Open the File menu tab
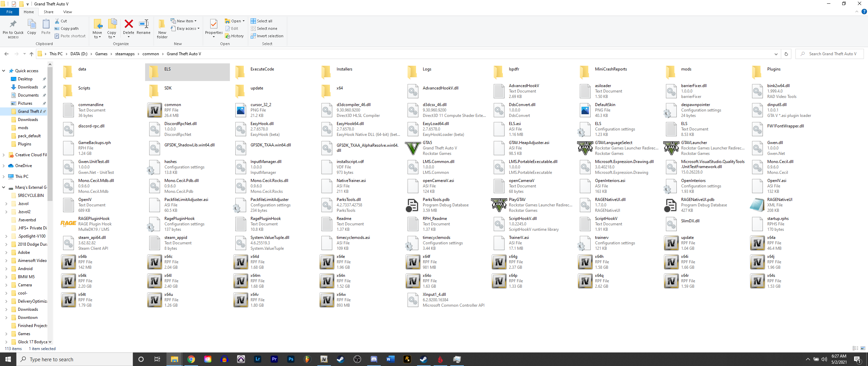The image size is (868, 366). (9, 12)
